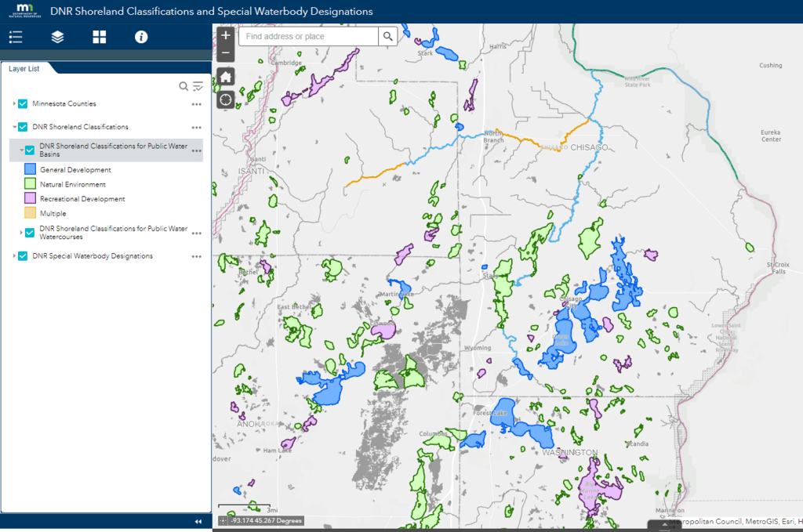Open the Basemap Gallery grid icon

(x=99, y=37)
